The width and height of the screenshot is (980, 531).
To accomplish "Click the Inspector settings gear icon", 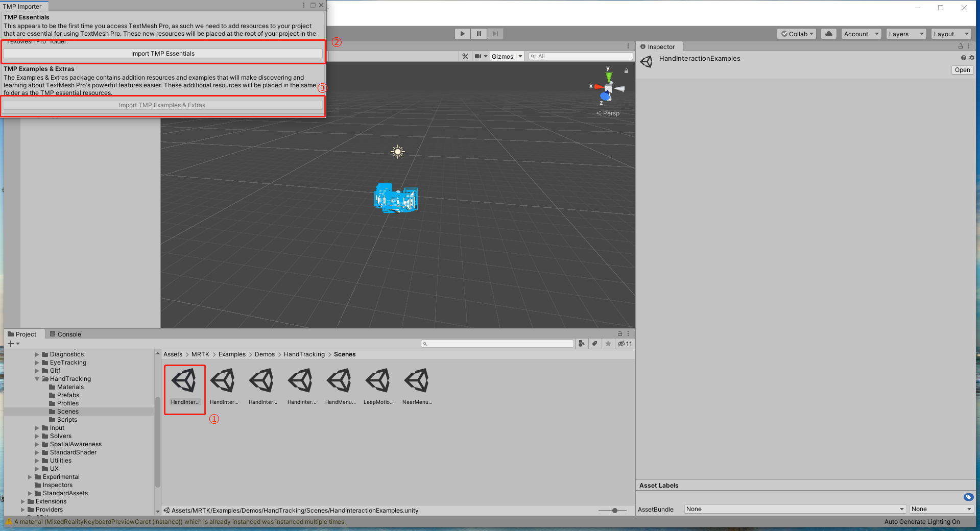I will 972,58.
